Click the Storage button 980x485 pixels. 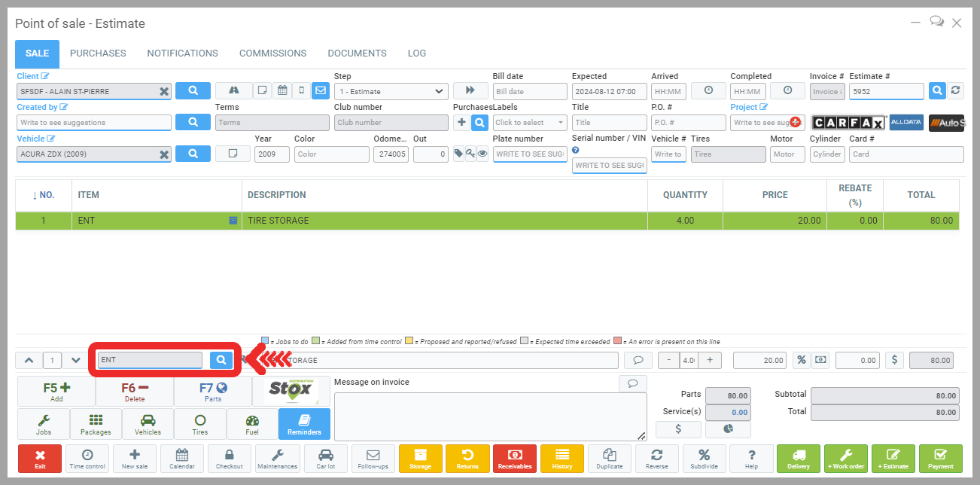(420, 459)
